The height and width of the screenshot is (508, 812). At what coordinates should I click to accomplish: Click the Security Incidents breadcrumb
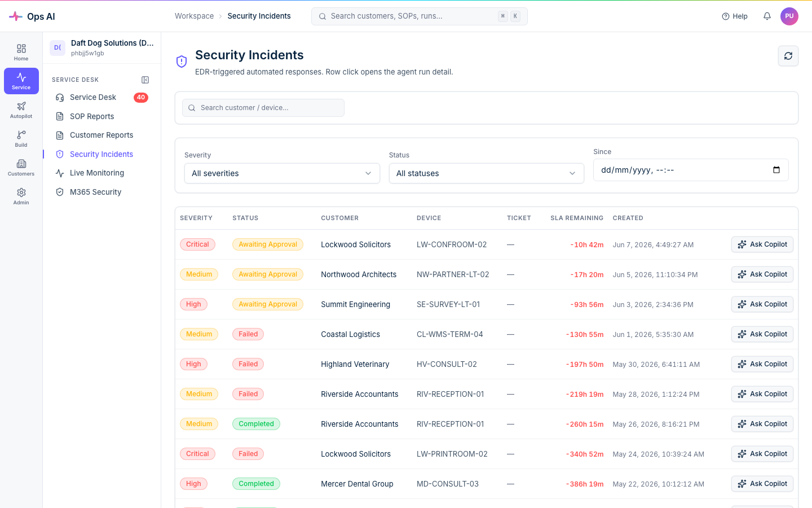tap(259, 16)
